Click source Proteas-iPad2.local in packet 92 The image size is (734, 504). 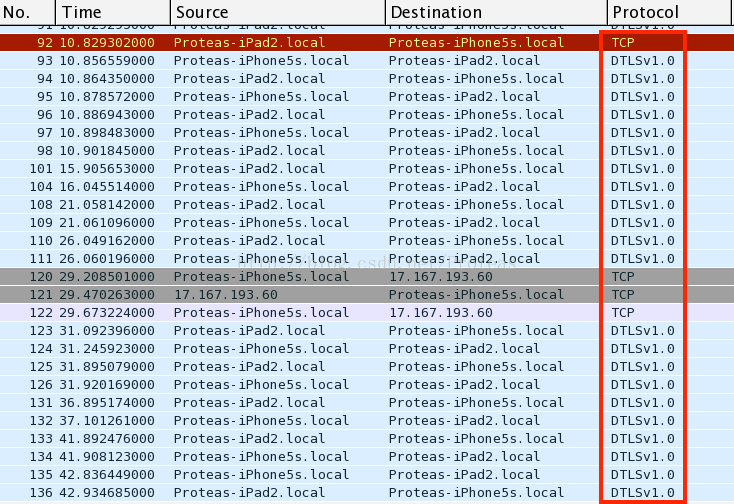coord(249,43)
